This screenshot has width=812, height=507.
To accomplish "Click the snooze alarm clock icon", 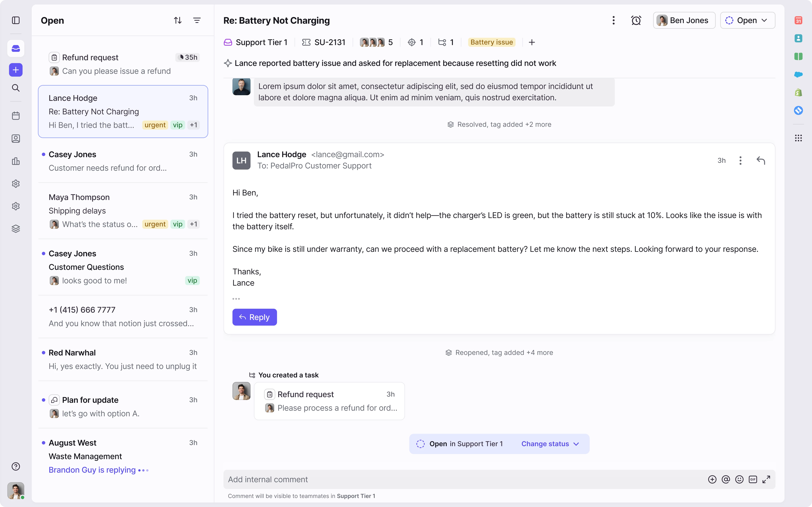I will coord(636,20).
